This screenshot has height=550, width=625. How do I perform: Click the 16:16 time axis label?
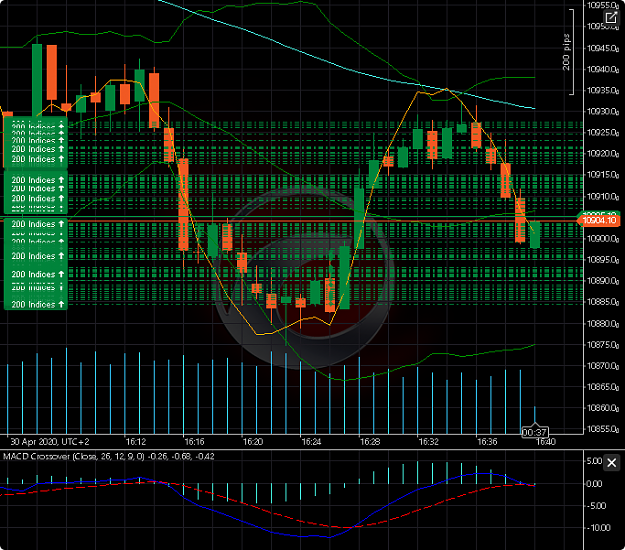(x=195, y=442)
